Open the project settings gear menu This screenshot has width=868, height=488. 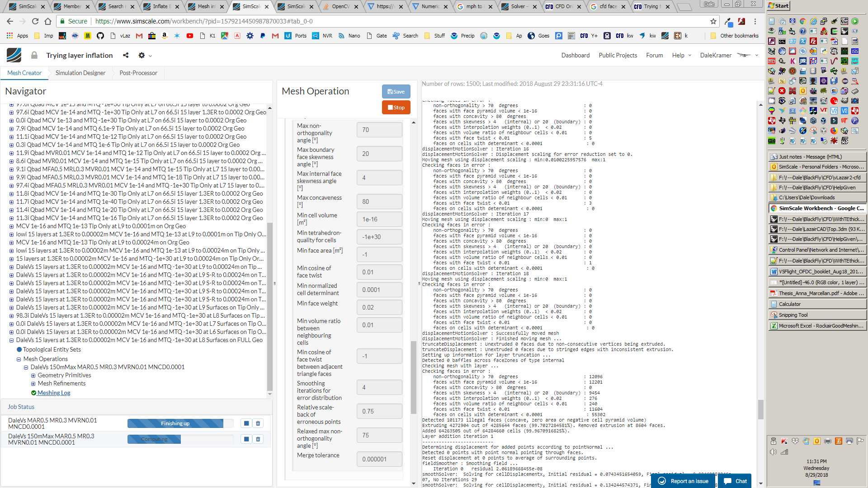click(142, 55)
